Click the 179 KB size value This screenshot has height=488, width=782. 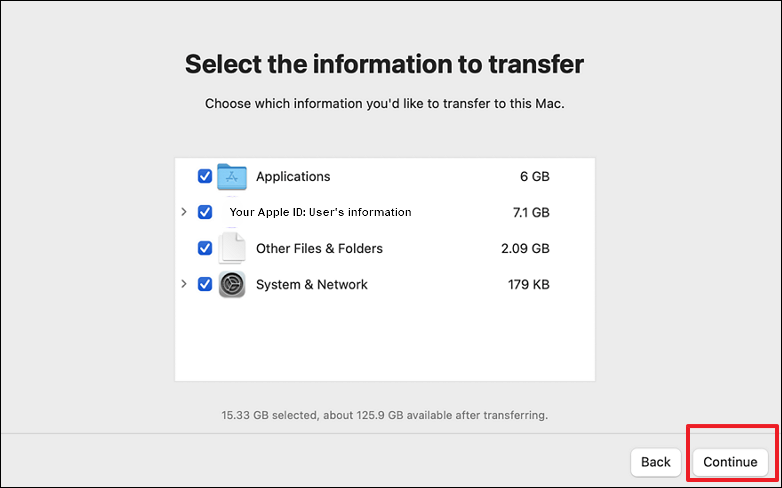(528, 284)
